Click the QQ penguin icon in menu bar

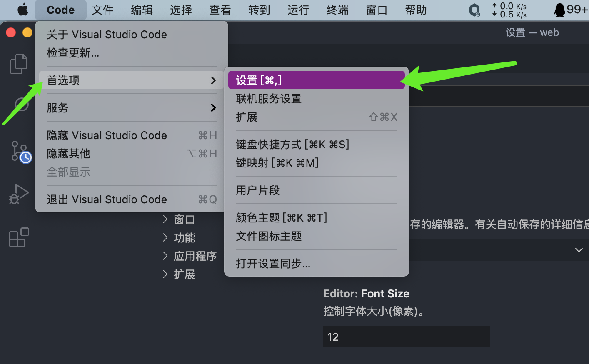559,10
